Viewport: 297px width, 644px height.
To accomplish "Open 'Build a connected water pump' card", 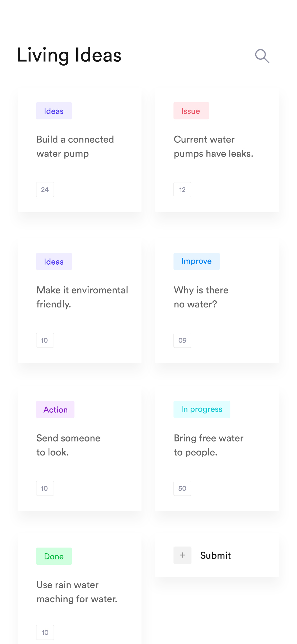I will (79, 150).
